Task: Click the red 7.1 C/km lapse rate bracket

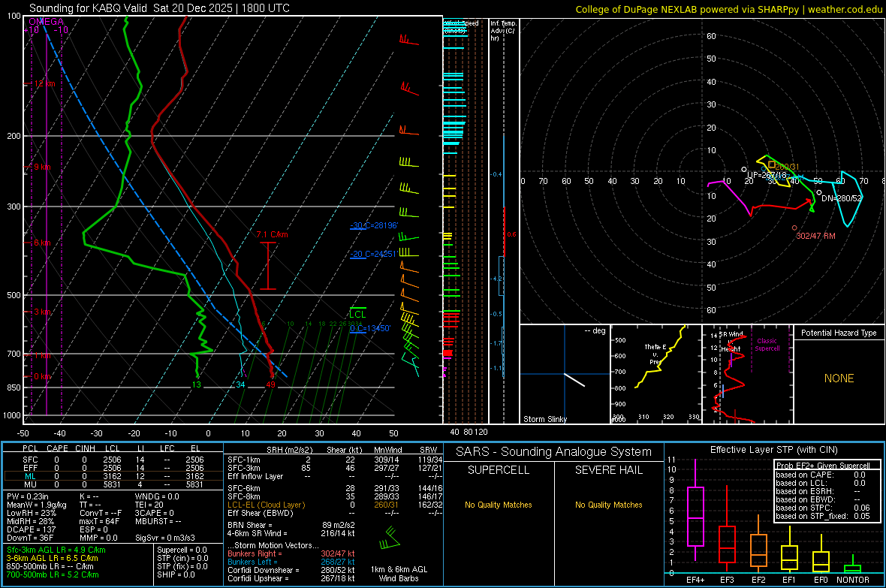Action: [x=268, y=266]
